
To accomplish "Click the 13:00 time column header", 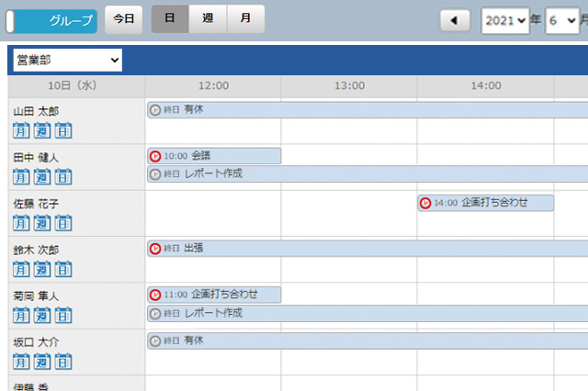I will point(349,85).
